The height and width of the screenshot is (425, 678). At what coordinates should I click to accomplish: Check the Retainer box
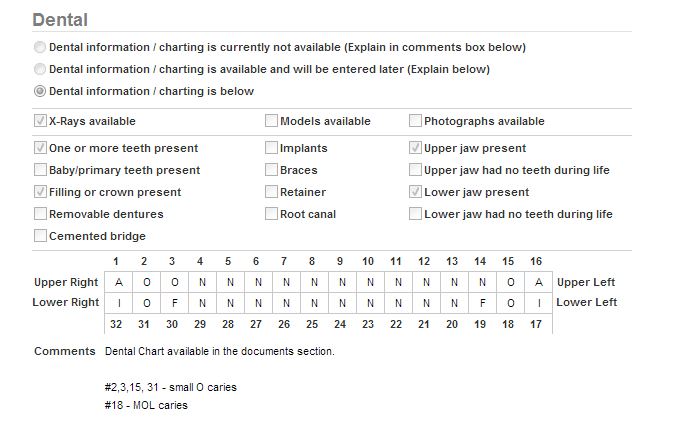(272, 192)
